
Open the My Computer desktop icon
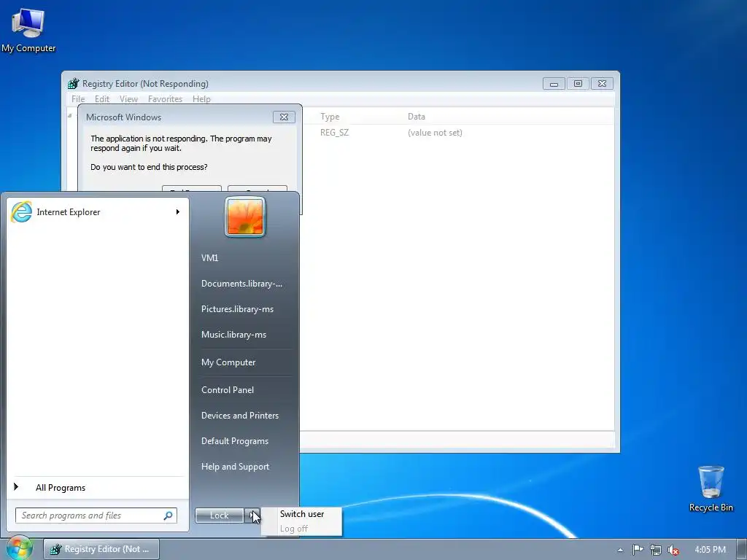pyautogui.click(x=28, y=29)
